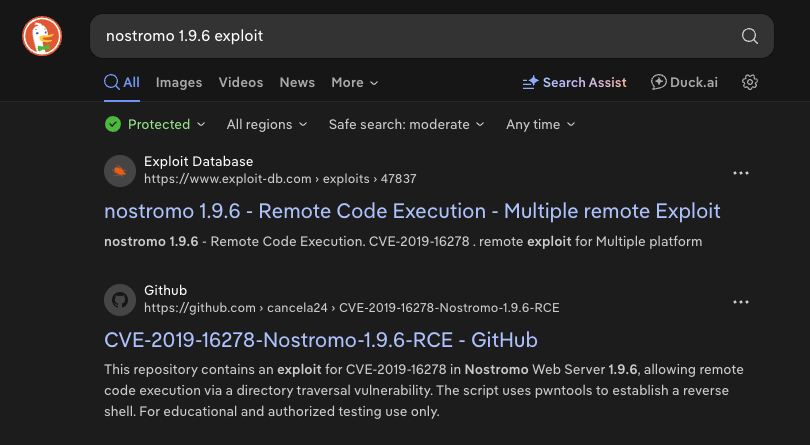Open CVE-2019-16278-Nostromo-1.9.6-RCE GitHub link
Screen dimensions: 810x445
pyautogui.click(x=320, y=339)
